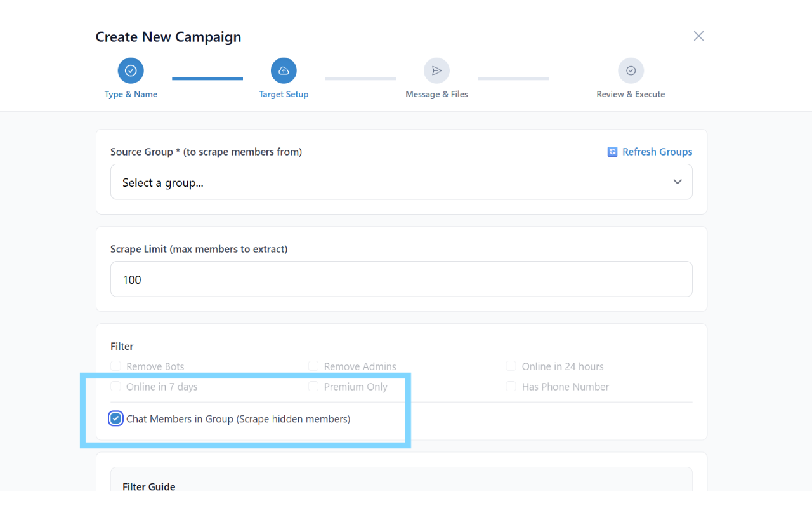This screenshot has height=508, width=812.
Task: Switch to the Message & Files step label
Action: coord(436,94)
